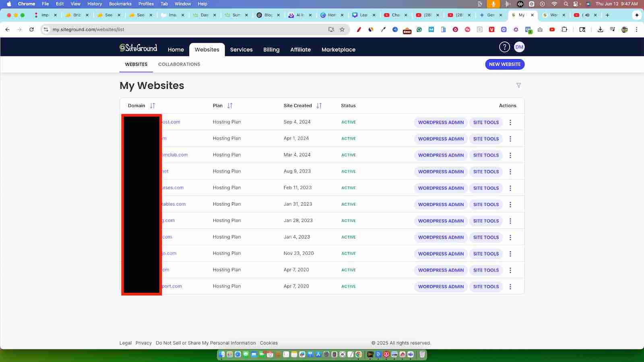644x362 pixels.
Task: Open the YouTube extension icon
Action: point(552,29)
